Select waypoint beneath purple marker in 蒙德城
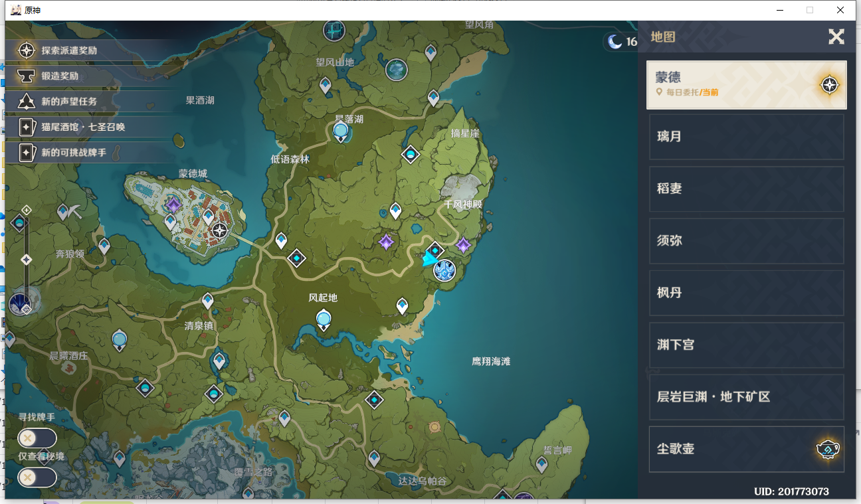 171,222
